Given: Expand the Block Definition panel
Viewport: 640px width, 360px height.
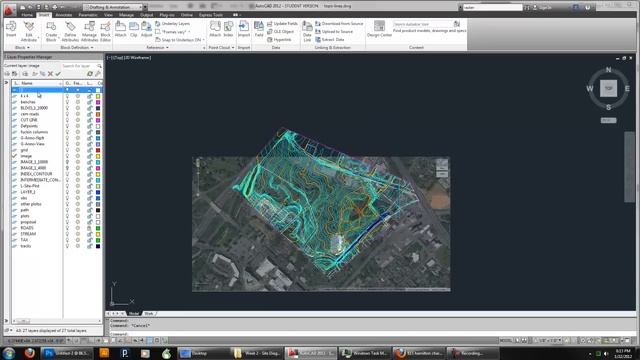Looking at the screenshot, I should tap(77, 48).
